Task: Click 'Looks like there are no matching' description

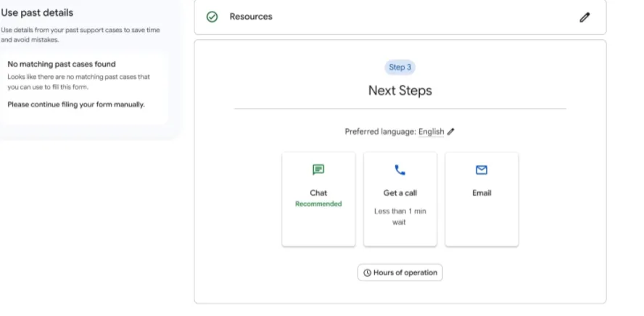Action: click(79, 82)
